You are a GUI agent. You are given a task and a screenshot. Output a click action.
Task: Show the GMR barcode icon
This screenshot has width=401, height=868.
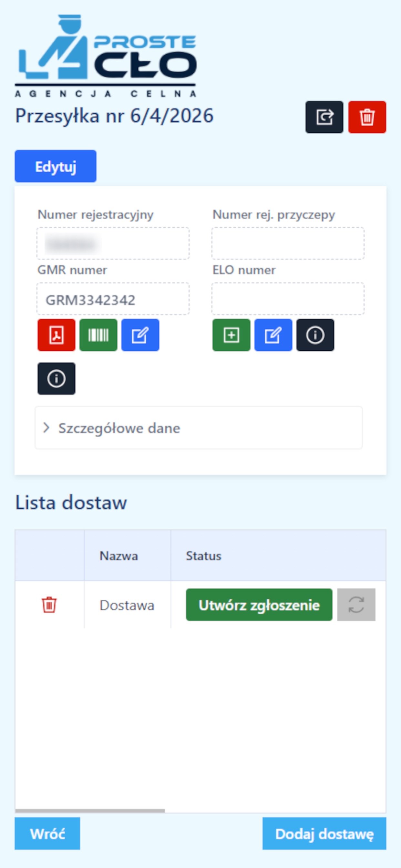pyautogui.click(x=98, y=335)
